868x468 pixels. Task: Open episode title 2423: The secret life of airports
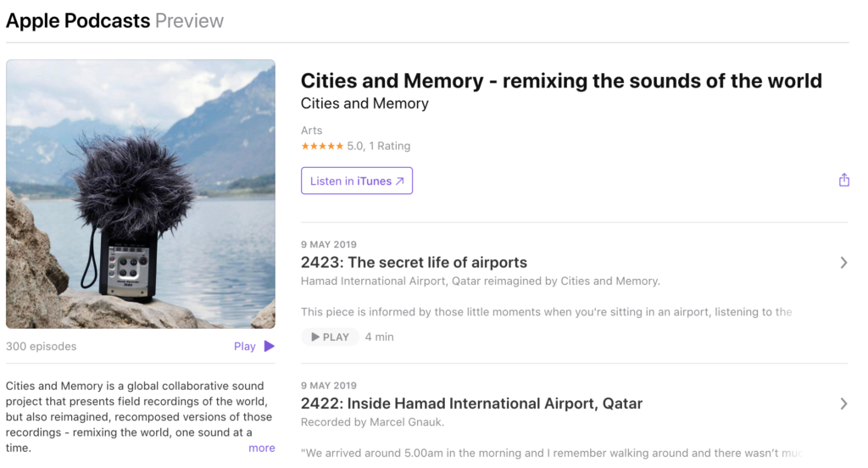414,263
